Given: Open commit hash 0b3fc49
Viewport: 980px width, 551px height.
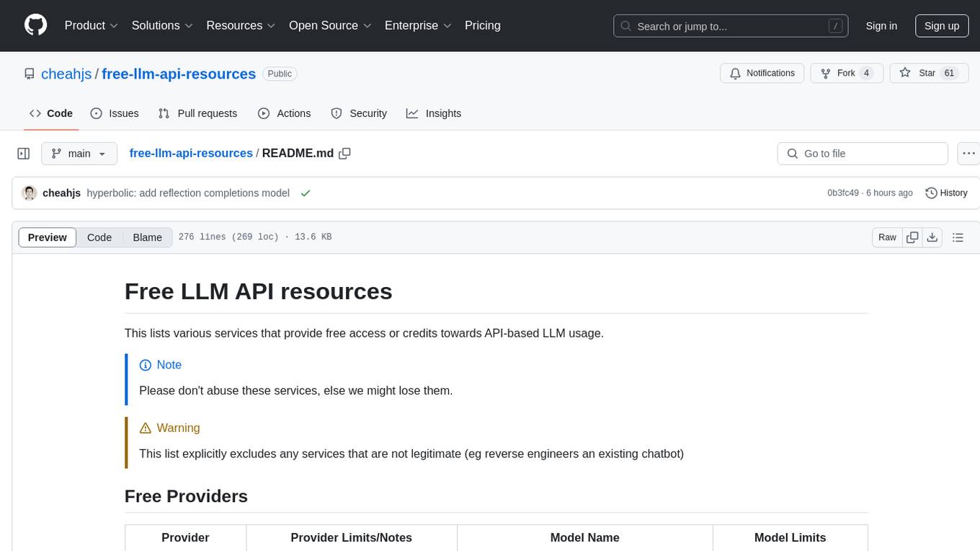Looking at the screenshot, I should [843, 193].
